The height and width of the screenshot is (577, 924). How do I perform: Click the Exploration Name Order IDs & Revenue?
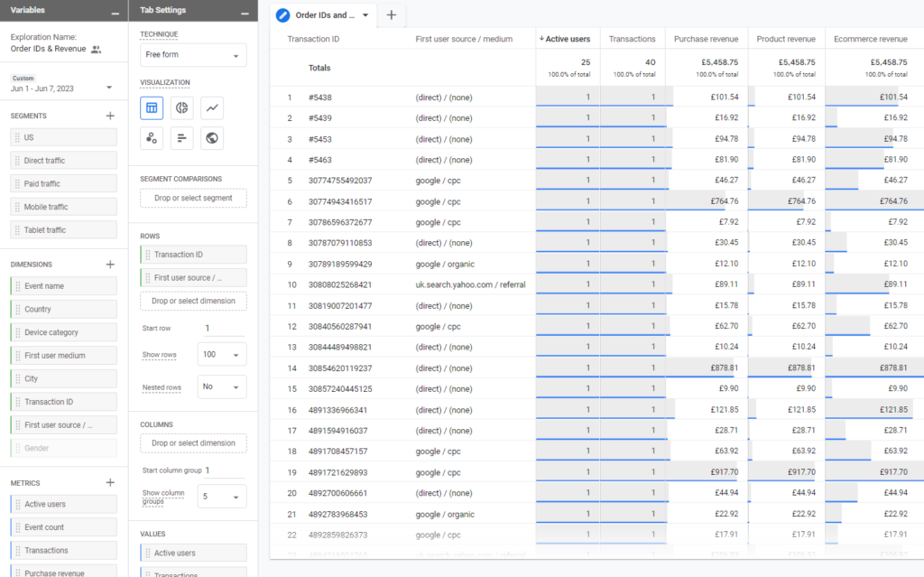tap(49, 49)
